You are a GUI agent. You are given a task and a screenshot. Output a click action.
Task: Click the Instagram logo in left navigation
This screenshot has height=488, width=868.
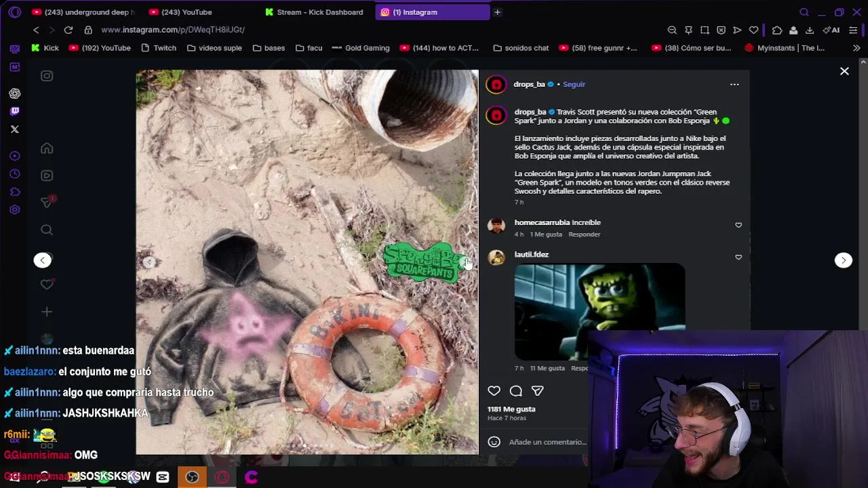[x=47, y=76]
